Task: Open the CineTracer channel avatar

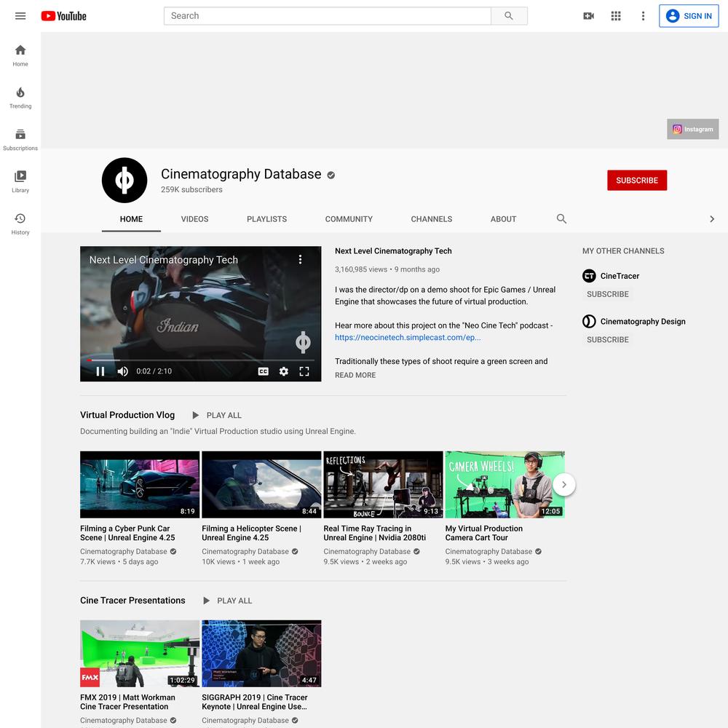Action: pyautogui.click(x=589, y=276)
